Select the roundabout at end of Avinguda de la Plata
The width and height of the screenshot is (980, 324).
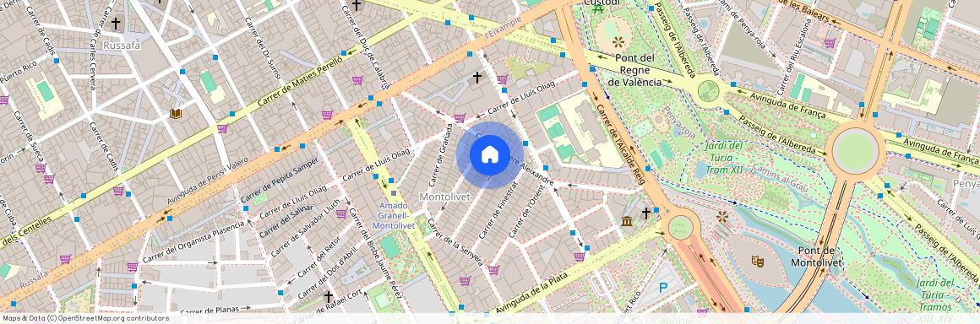(x=680, y=227)
